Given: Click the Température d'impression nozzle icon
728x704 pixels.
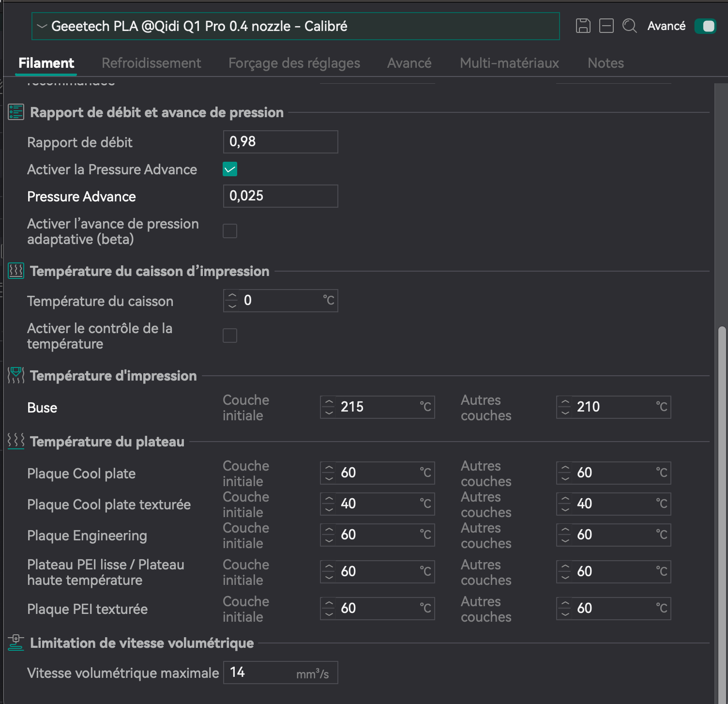Looking at the screenshot, I should [16, 375].
